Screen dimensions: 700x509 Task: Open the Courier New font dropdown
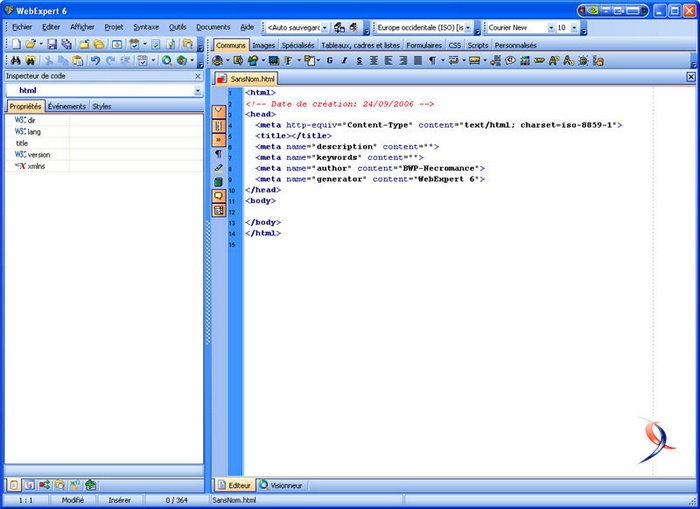[551, 28]
